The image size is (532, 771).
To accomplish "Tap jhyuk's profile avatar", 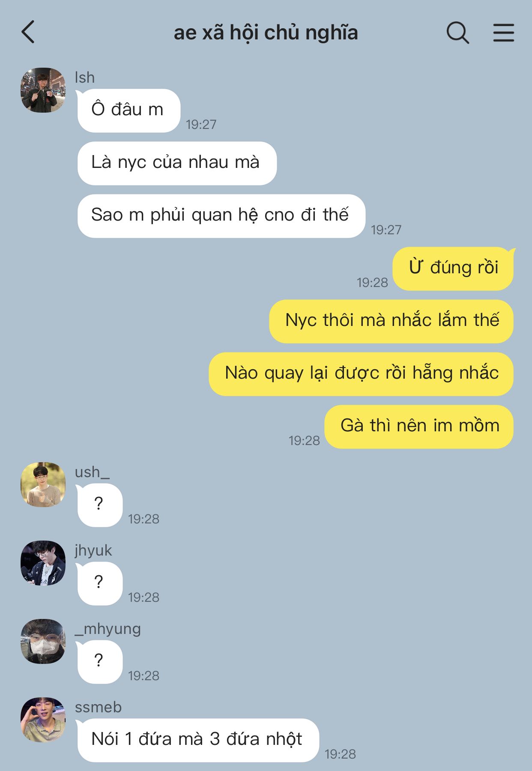I will coord(43,563).
